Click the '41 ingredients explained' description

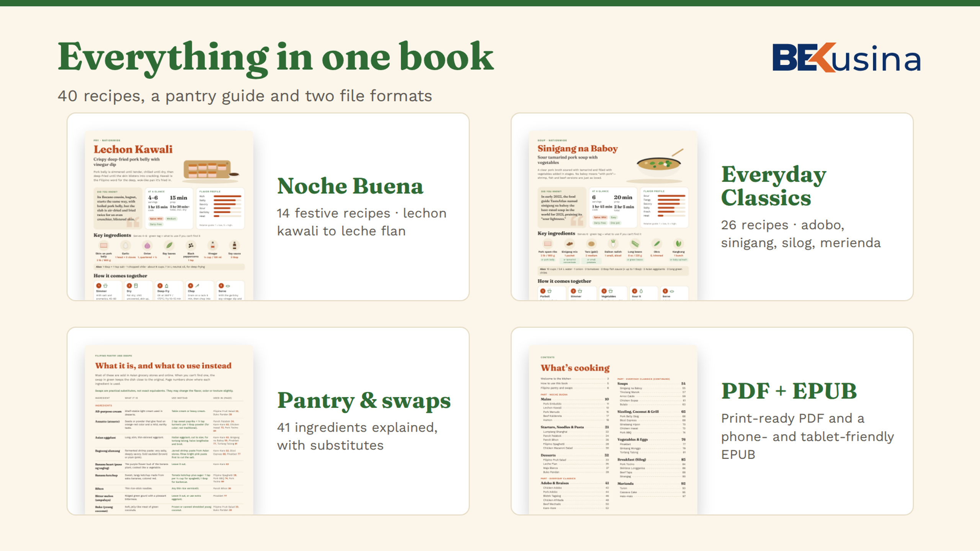coord(357,436)
